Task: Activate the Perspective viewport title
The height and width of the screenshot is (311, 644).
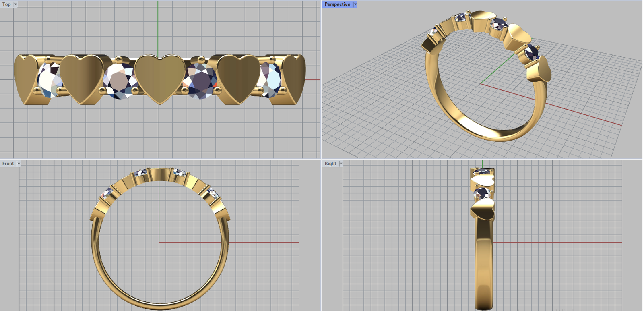Action: point(337,4)
